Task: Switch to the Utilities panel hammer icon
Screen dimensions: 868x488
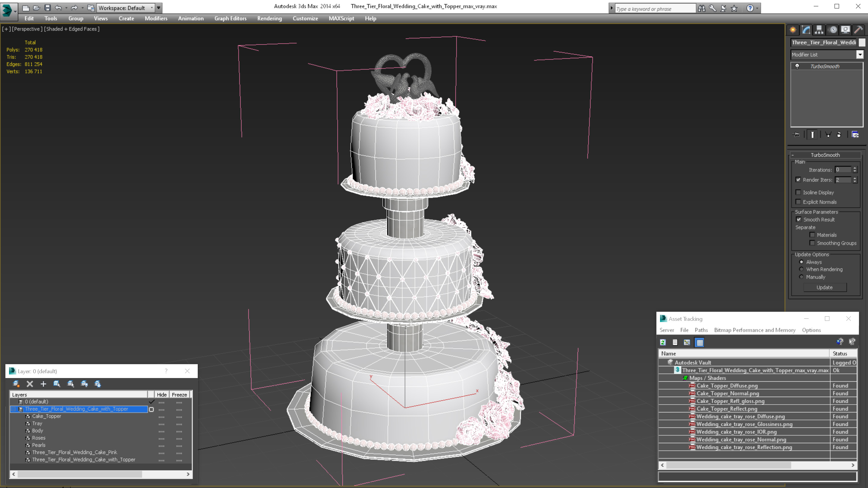Action: coord(858,30)
